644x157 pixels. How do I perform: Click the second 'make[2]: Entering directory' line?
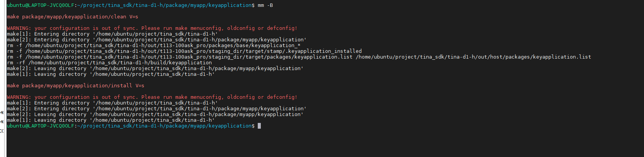157,108
